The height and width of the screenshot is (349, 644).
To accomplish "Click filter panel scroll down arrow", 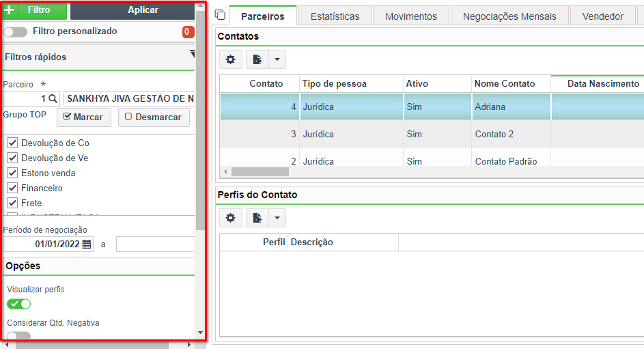I will point(200,333).
